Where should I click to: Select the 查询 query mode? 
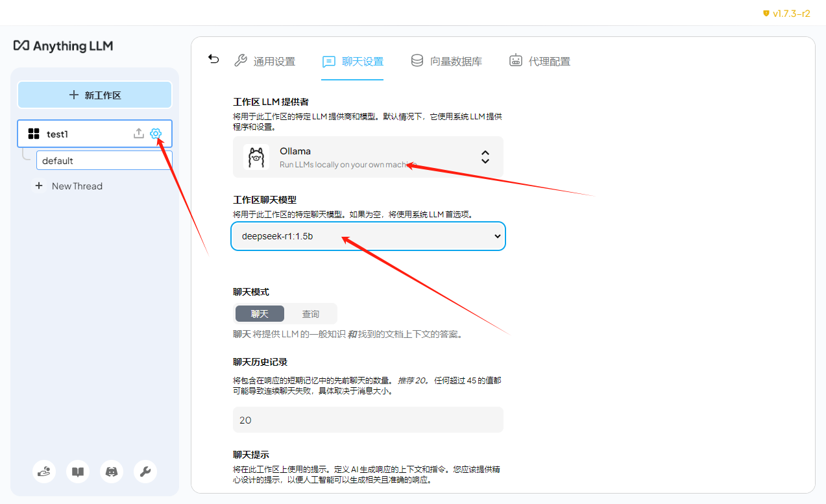(311, 314)
